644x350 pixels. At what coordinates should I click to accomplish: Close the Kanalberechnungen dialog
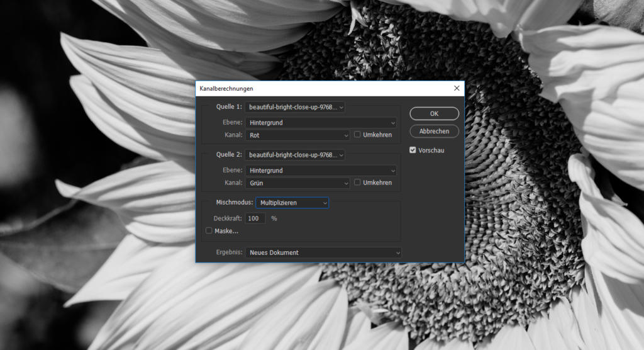pyautogui.click(x=457, y=88)
